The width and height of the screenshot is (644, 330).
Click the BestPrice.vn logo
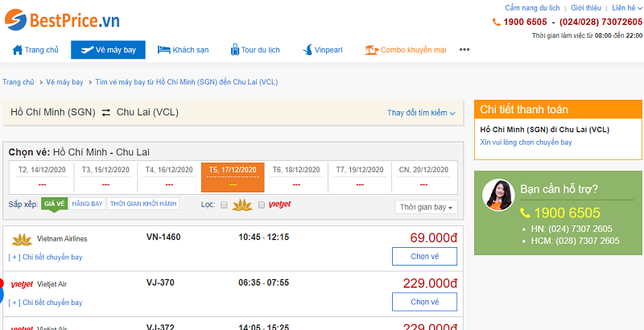coord(62,19)
